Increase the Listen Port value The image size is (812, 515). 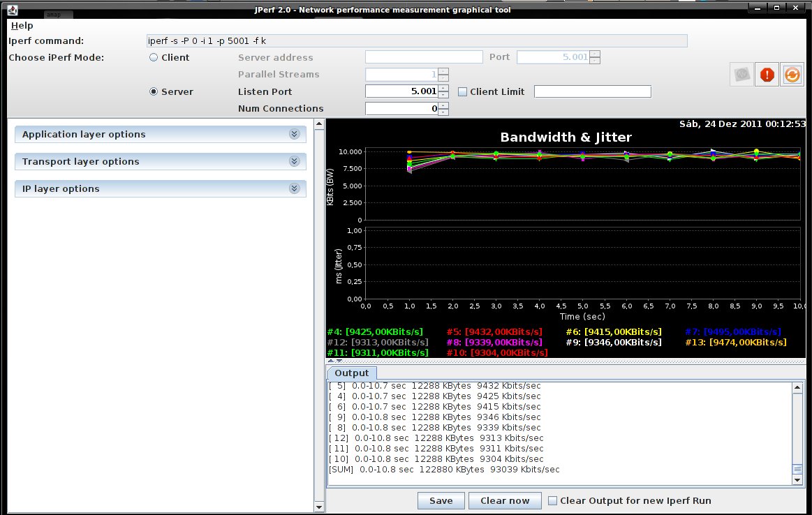click(x=443, y=89)
